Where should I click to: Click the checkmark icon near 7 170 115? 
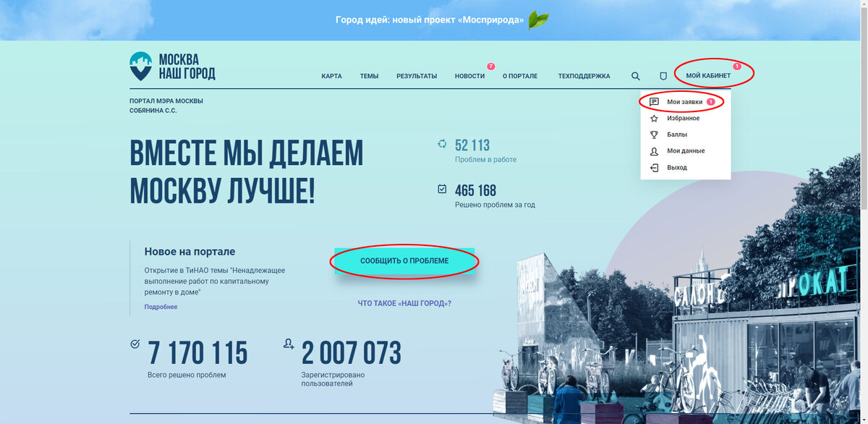pyautogui.click(x=135, y=344)
